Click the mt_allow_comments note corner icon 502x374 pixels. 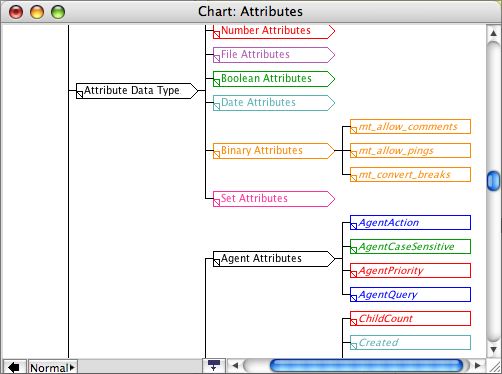click(354, 130)
